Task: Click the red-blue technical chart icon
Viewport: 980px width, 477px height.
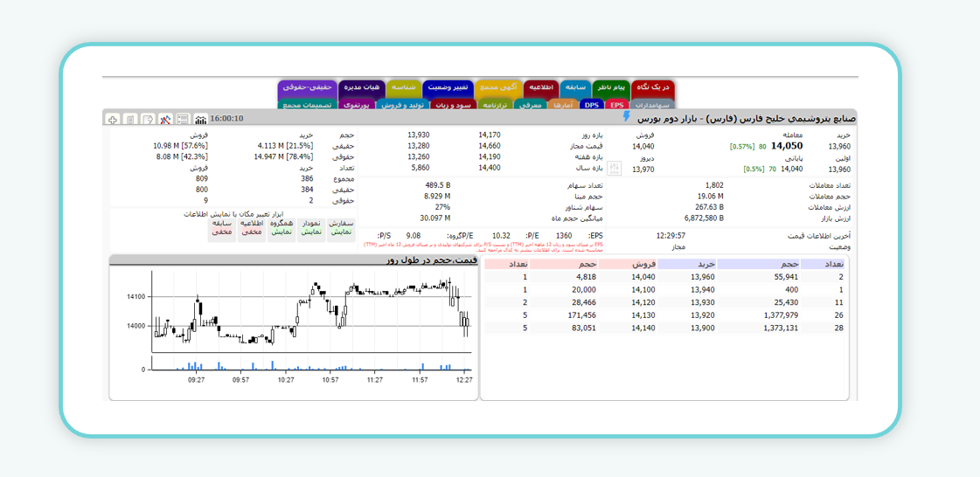Action: click(x=165, y=119)
